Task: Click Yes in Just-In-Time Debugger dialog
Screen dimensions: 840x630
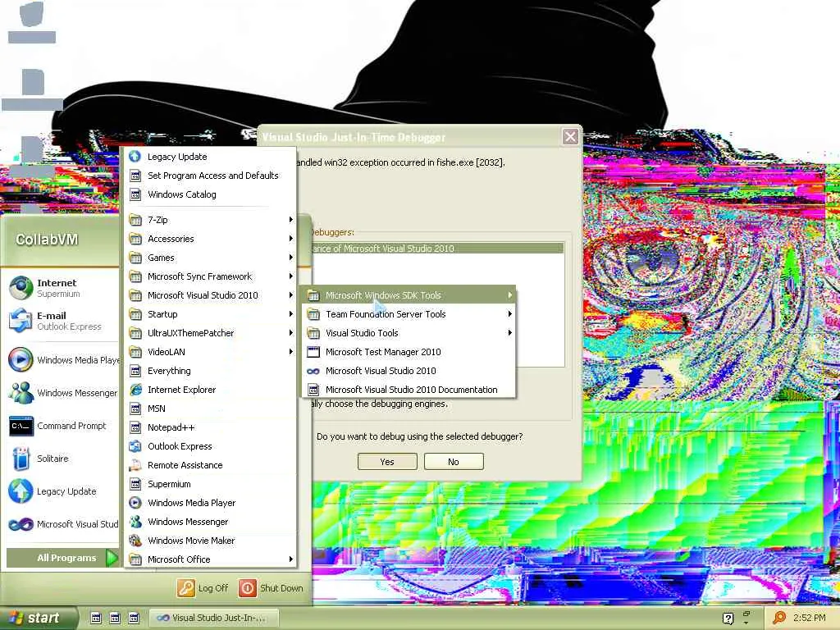Action: click(387, 462)
